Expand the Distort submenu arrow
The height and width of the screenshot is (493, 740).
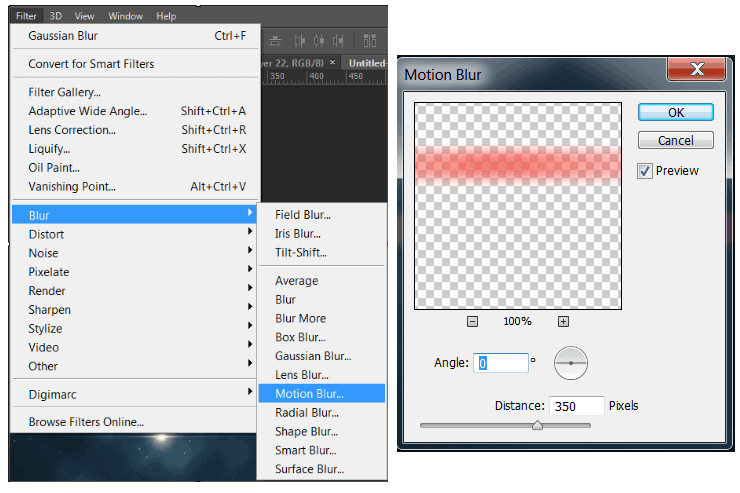(250, 231)
